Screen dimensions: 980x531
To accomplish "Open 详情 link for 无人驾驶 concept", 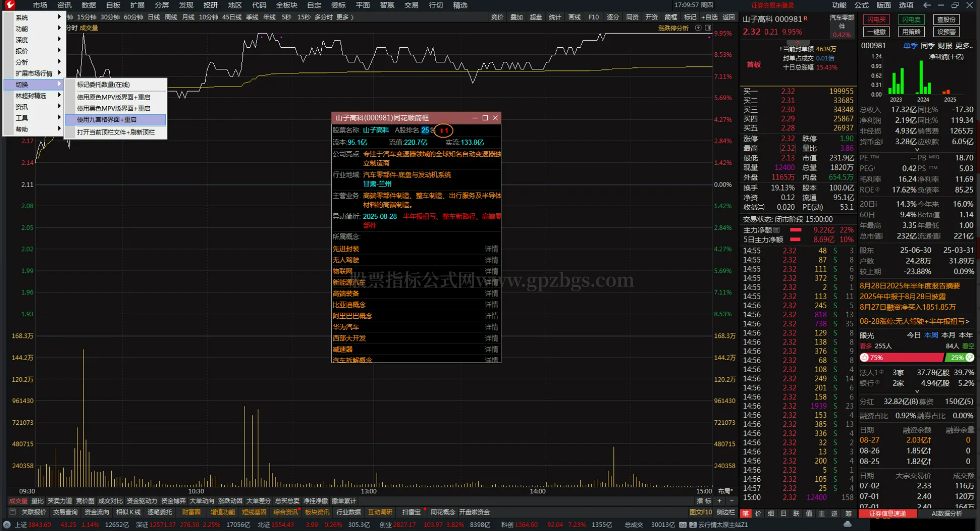I will [491, 260].
